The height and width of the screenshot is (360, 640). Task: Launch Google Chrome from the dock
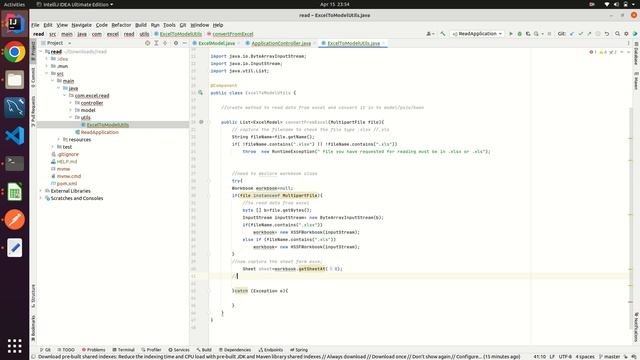14,52
